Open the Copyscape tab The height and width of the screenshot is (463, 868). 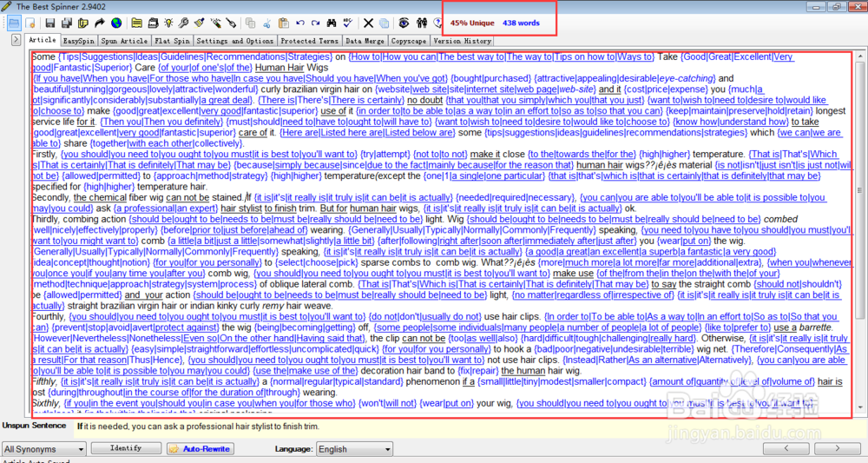pos(409,41)
